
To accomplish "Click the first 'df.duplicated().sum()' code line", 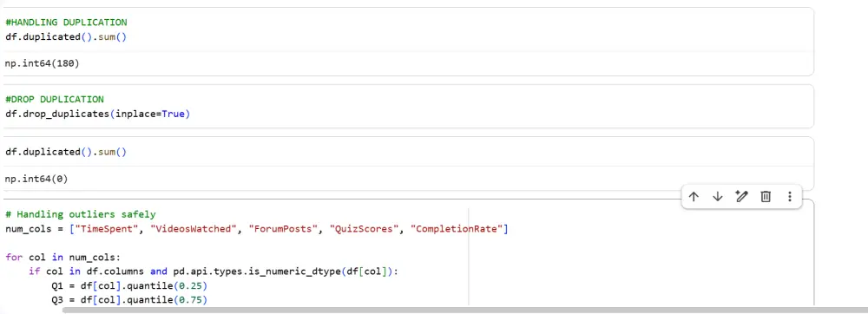I will (x=66, y=37).
